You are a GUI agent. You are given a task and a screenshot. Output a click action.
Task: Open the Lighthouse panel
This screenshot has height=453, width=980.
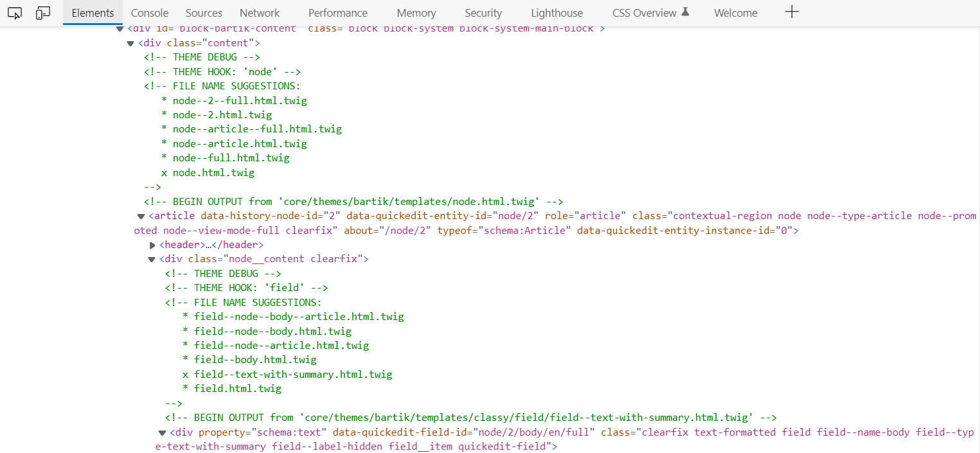coord(556,12)
